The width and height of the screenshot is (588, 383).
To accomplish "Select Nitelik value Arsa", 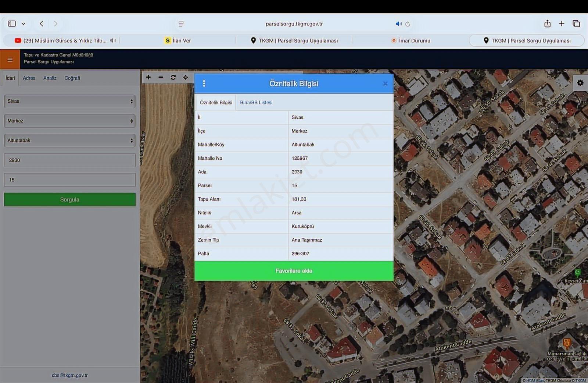I will click(x=297, y=213).
